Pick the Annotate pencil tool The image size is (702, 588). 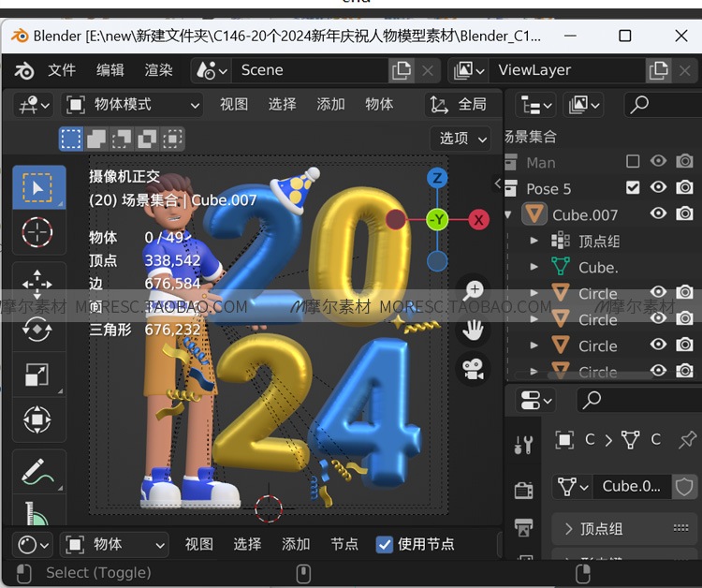click(x=37, y=472)
